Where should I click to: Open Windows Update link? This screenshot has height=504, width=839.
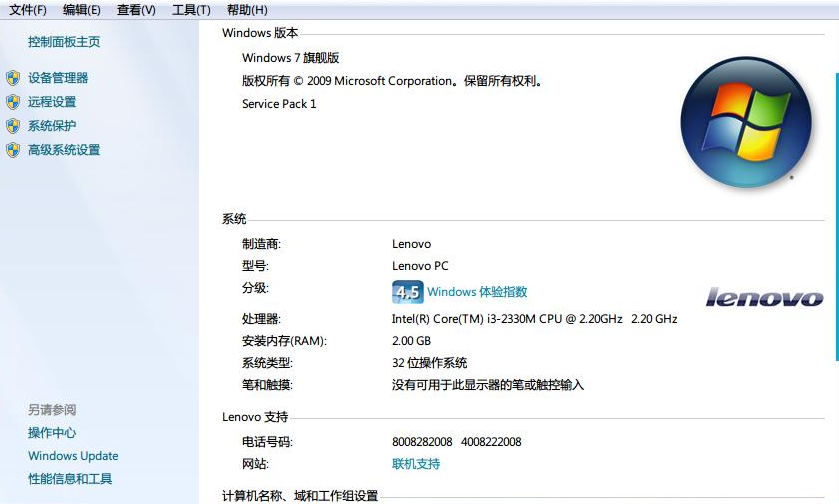[73, 456]
